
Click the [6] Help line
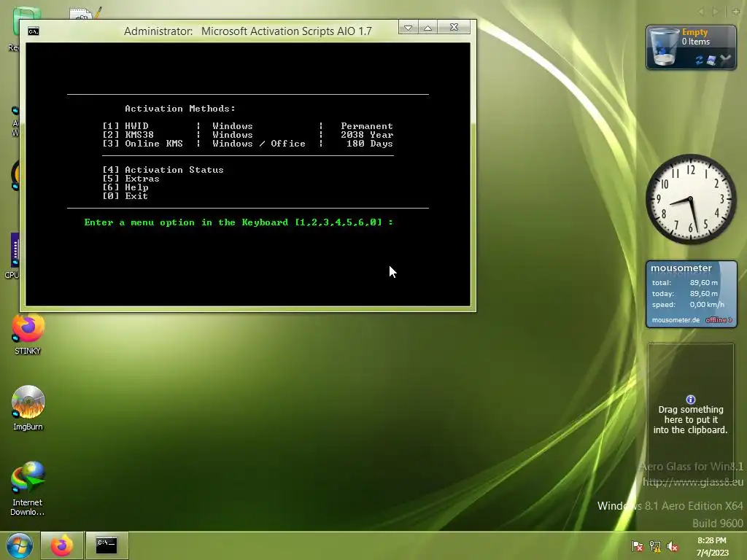click(125, 187)
